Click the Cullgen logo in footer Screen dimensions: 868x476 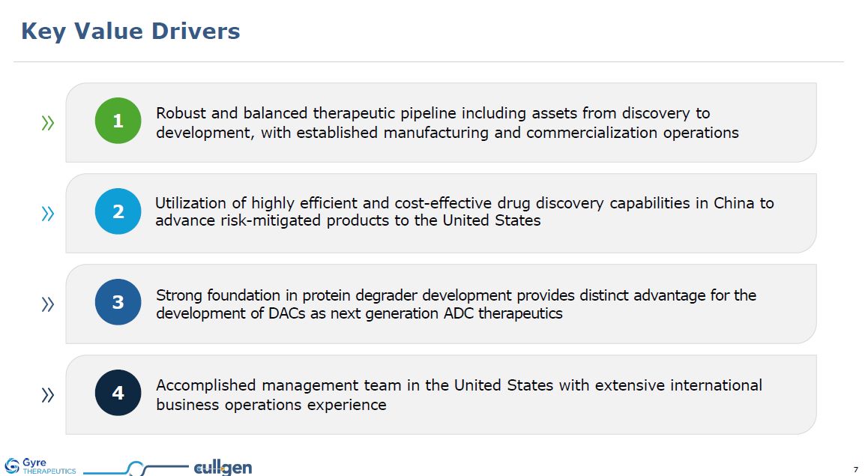pos(223,468)
